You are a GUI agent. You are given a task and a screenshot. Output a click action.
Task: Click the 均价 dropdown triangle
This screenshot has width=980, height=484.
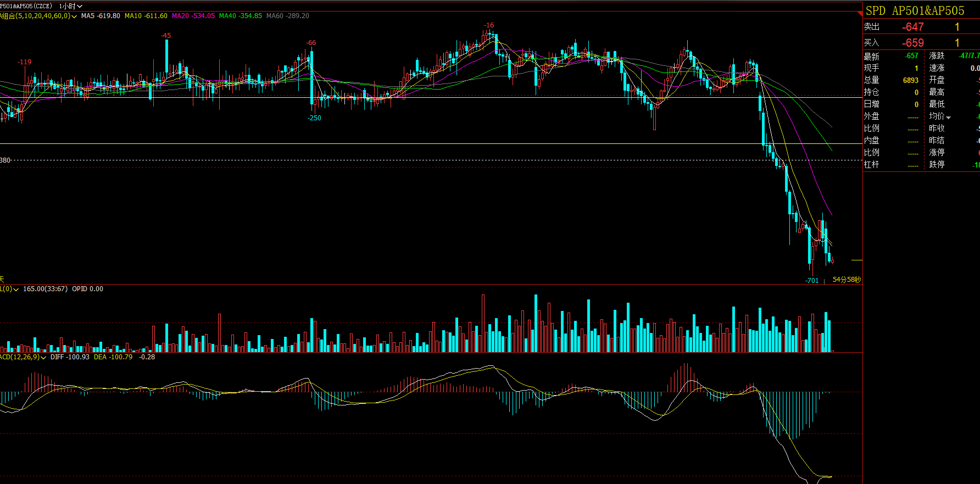949,118
